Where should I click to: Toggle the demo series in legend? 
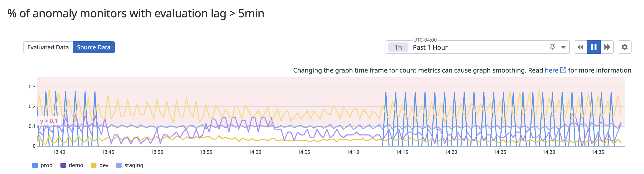coord(76,165)
